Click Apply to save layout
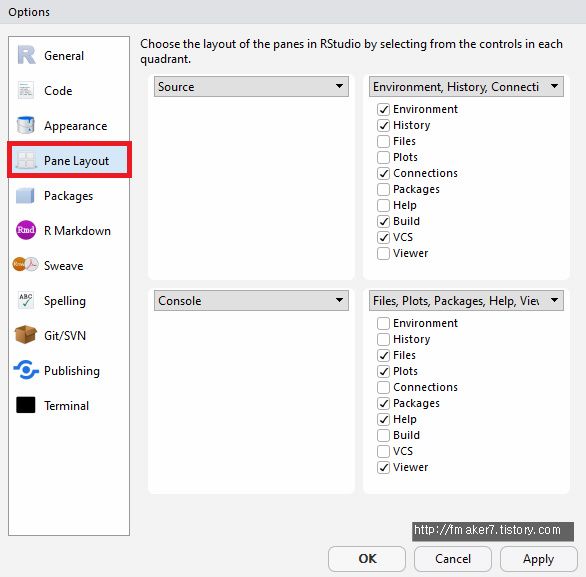The image size is (586, 577). coord(539,559)
